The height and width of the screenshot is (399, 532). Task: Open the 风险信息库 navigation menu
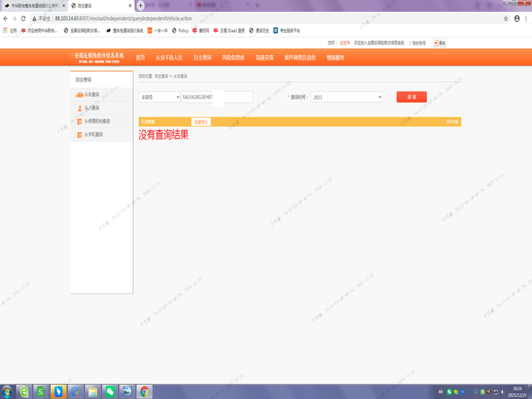coord(233,58)
